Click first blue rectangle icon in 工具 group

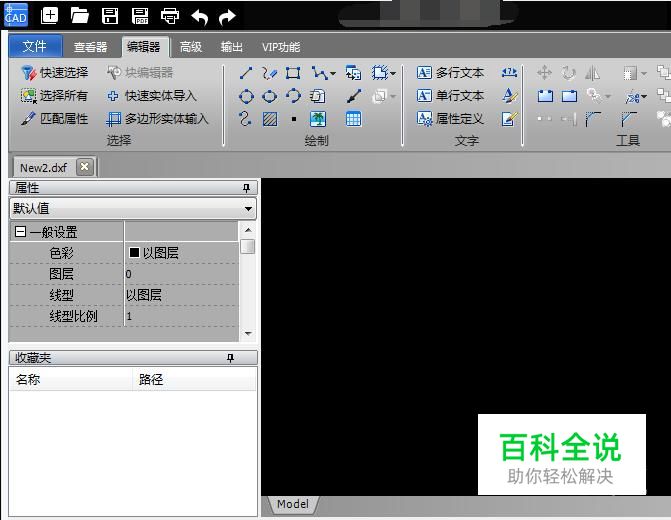tap(545, 96)
